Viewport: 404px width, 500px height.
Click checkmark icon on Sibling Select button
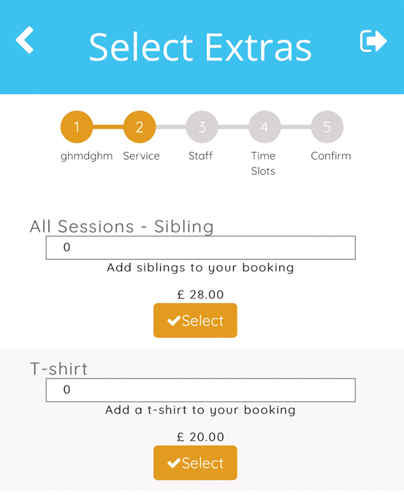(174, 321)
